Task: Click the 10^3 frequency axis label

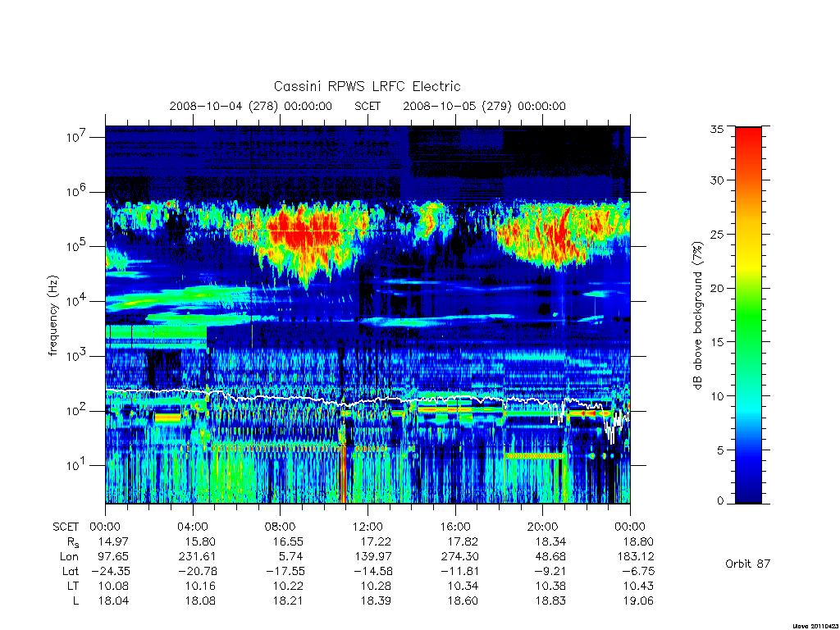Action: (75, 356)
